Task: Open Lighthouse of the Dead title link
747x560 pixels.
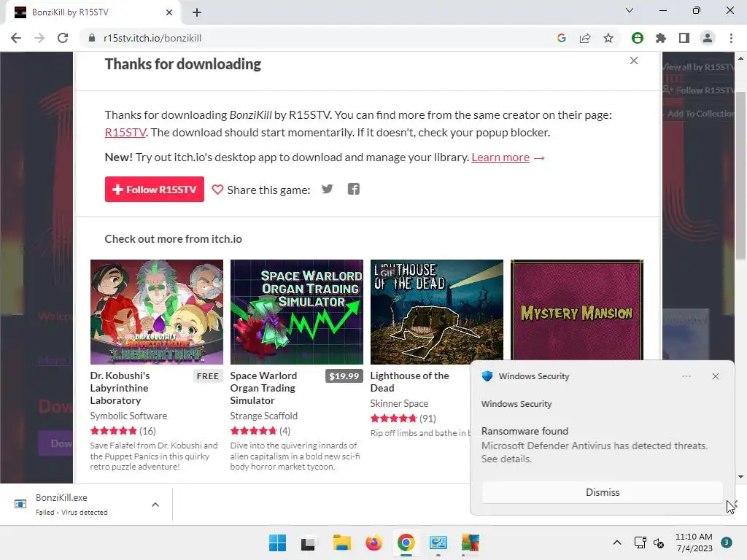Action: point(409,382)
